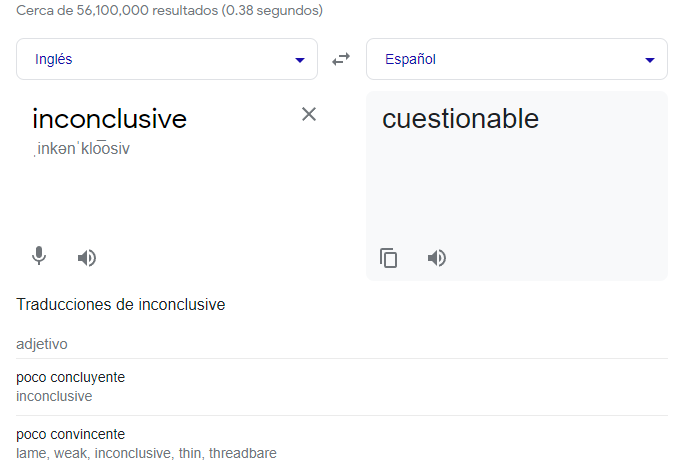The image size is (687, 470).
Task: Start voice input with the microphone
Action: click(39, 257)
